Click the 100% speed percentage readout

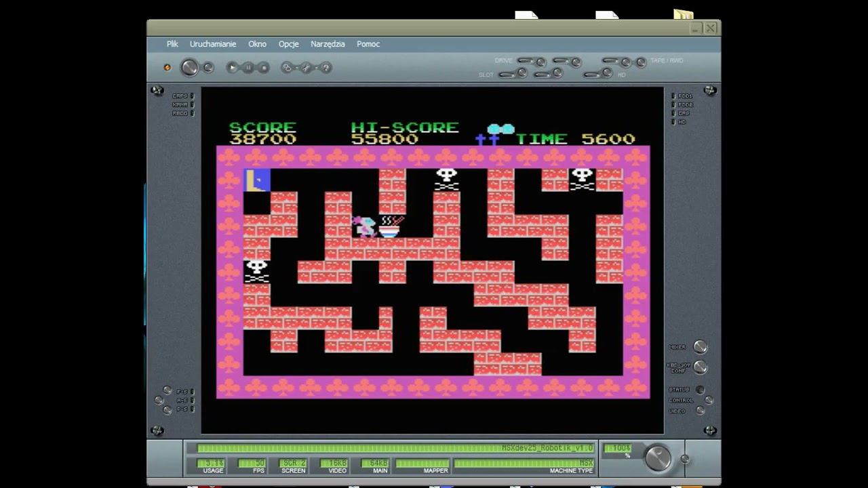click(x=618, y=448)
